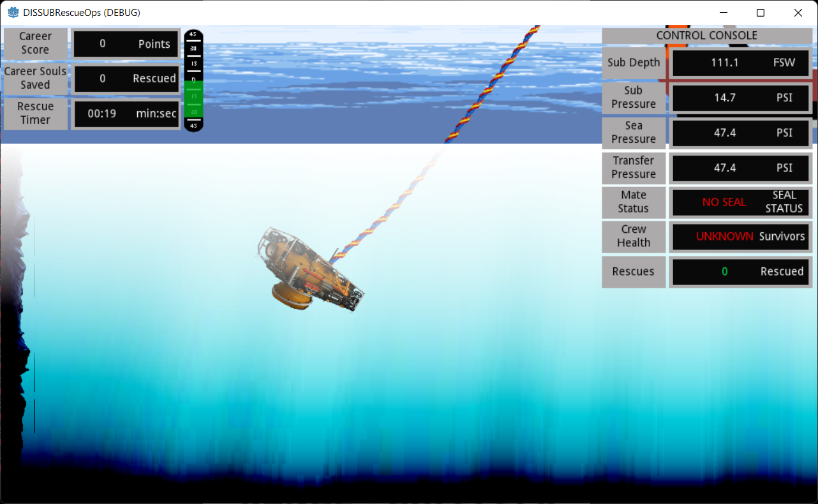Click the Sub Depth label
Screen dimensions: 818x504
point(634,63)
